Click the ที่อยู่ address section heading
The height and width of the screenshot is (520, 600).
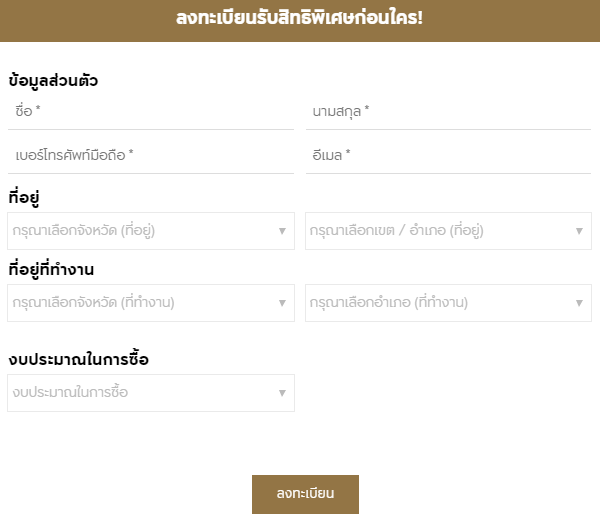tap(23, 197)
